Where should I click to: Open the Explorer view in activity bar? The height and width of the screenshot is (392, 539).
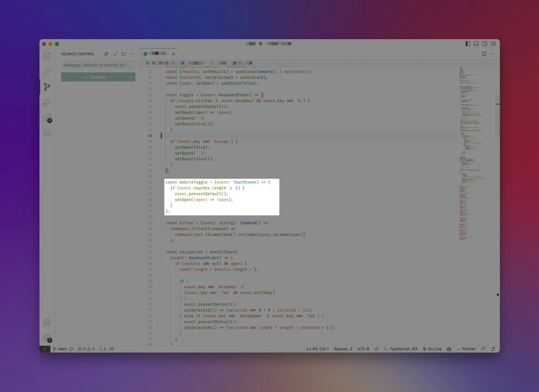tap(47, 56)
